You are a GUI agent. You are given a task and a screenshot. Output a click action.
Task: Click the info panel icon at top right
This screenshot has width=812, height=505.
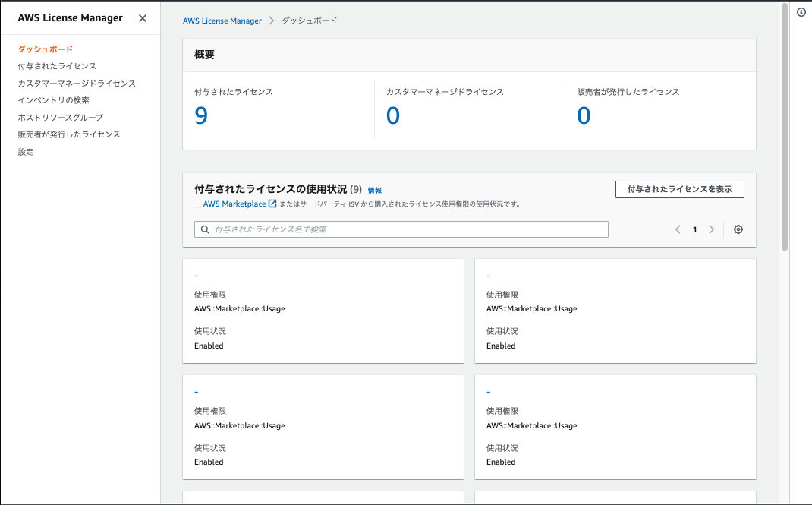(x=801, y=12)
